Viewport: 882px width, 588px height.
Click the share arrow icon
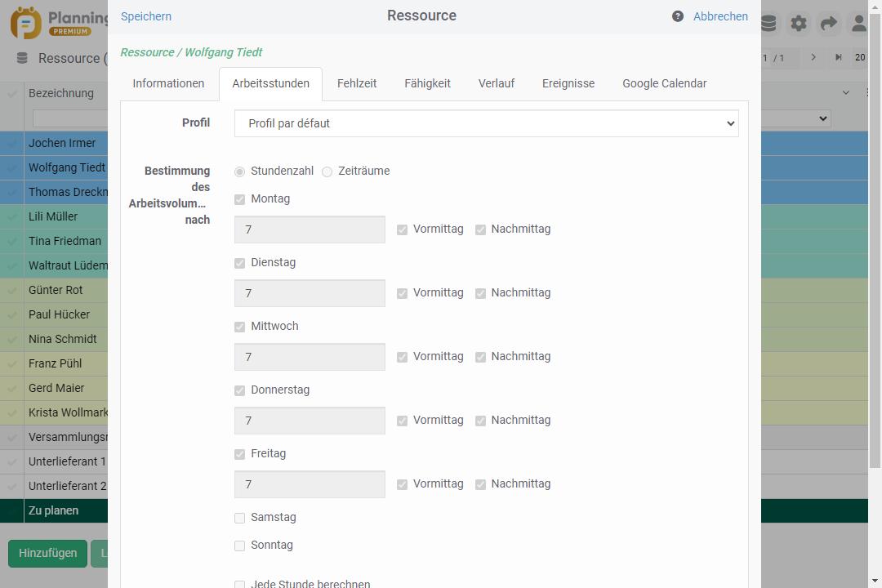tap(828, 24)
